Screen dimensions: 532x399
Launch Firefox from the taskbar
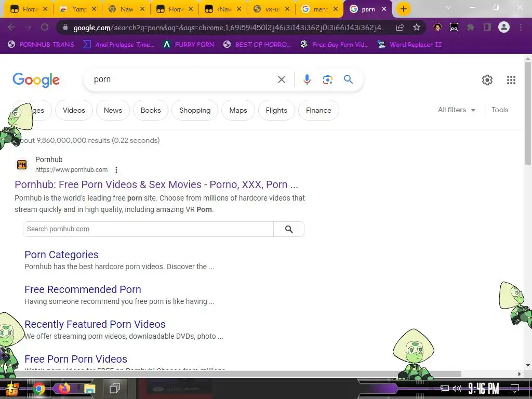64,389
